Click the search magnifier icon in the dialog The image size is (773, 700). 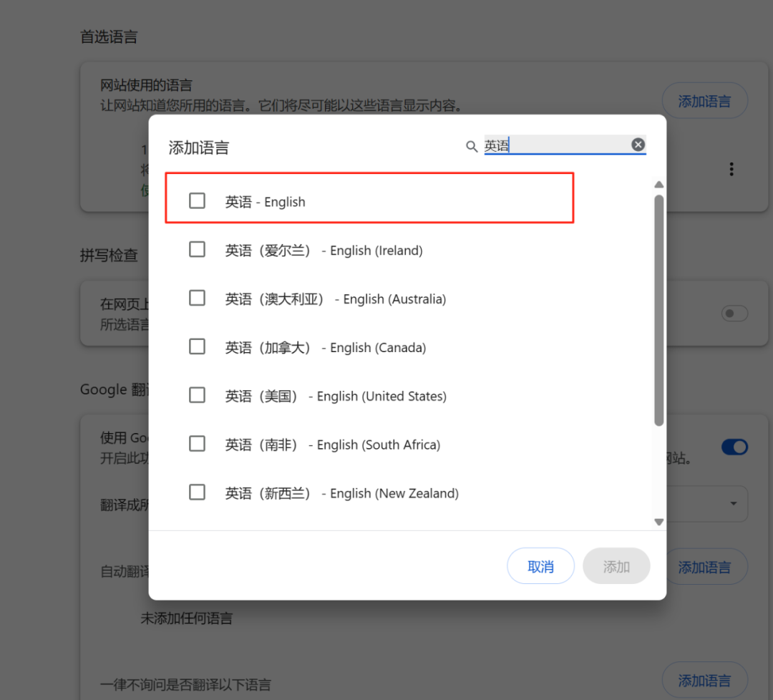pos(472,146)
